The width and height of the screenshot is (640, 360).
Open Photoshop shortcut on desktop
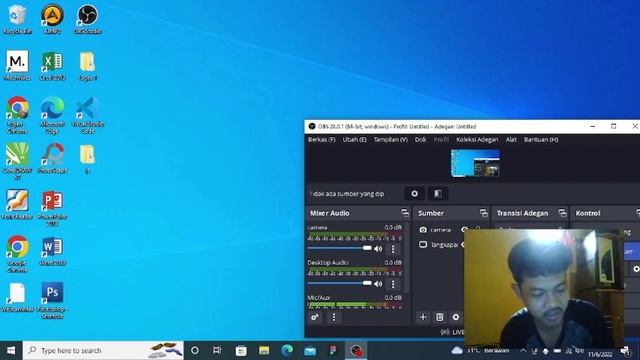coord(52,300)
